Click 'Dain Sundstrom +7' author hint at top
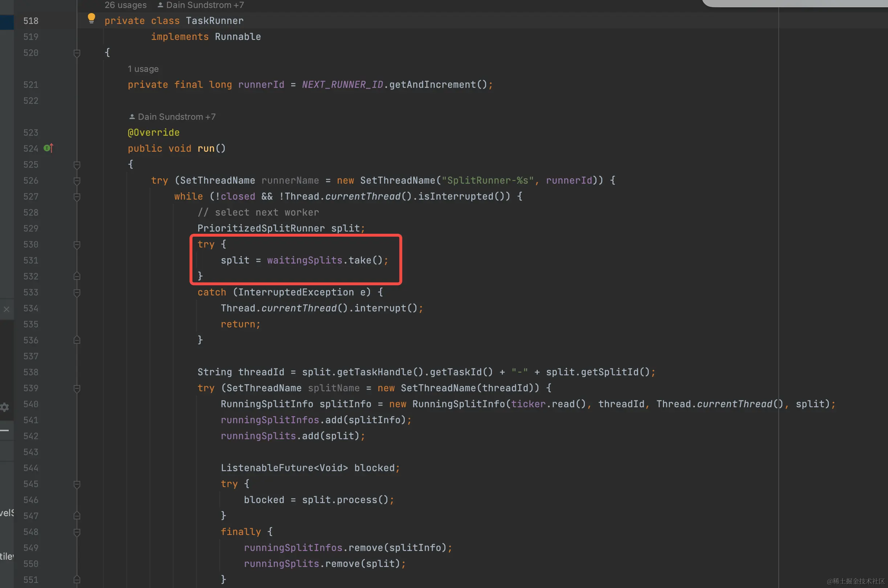This screenshot has height=588, width=888. [x=204, y=5]
